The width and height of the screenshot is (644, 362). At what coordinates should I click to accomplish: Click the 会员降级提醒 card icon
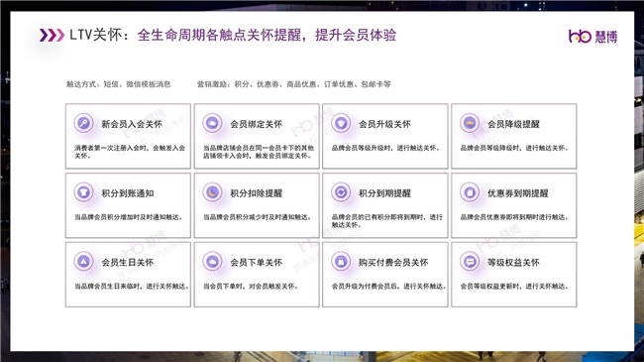pos(470,123)
